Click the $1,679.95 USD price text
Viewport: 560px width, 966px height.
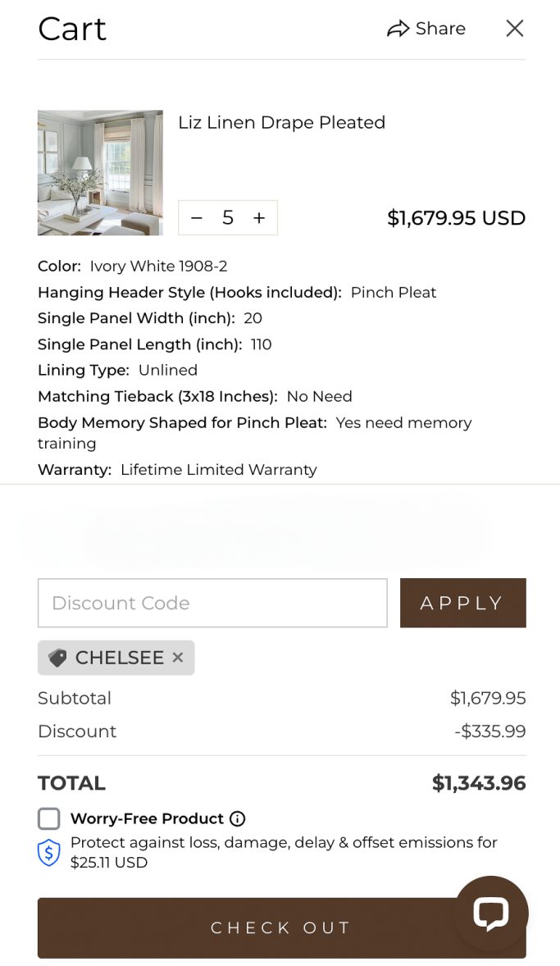[456, 218]
